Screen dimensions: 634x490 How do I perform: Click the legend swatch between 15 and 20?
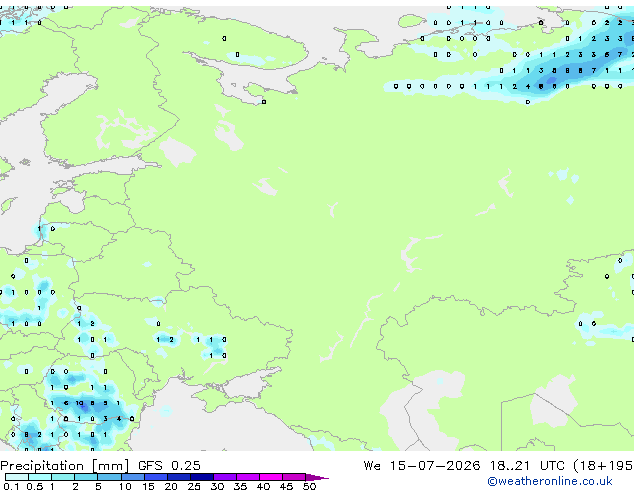click(156, 477)
